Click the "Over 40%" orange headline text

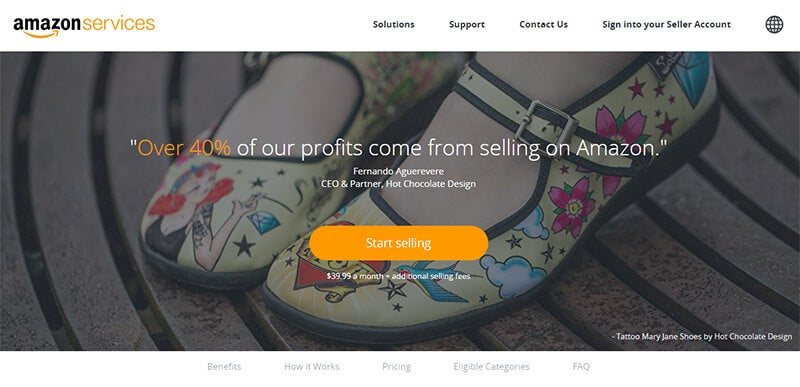tap(184, 148)
